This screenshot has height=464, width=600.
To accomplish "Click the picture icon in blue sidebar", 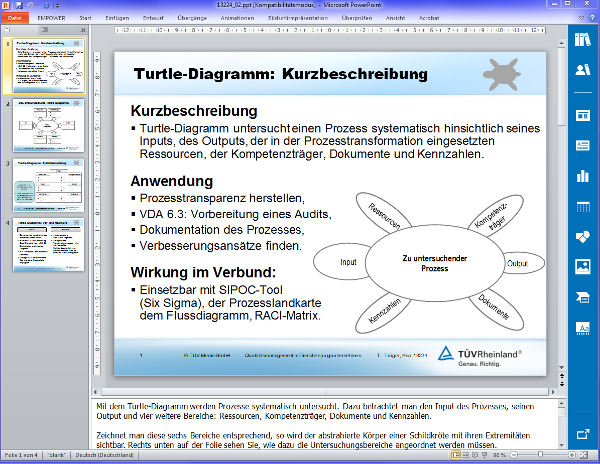I will 583,266.
